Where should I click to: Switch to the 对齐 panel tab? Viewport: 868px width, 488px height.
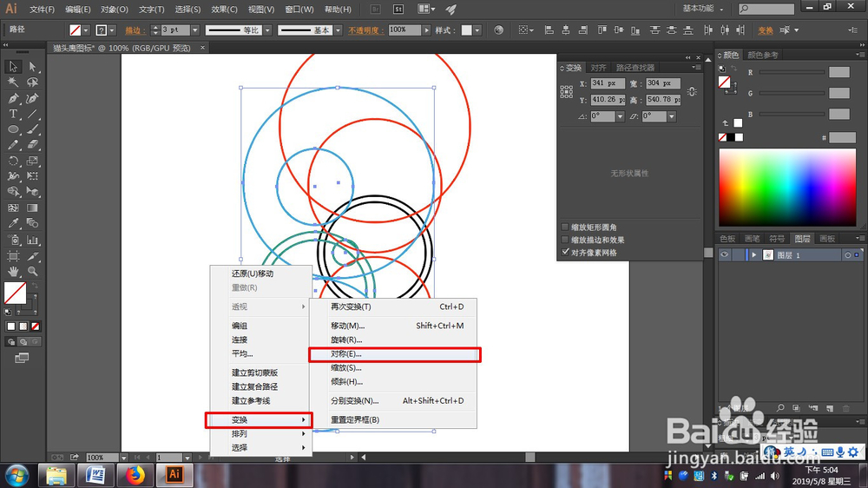tap(598, 68)
